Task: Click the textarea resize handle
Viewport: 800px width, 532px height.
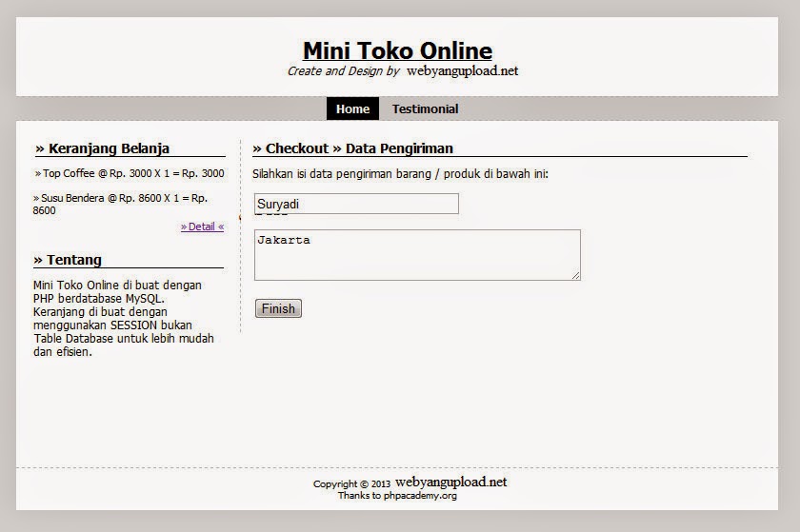Action: click(x=576, y=275)
